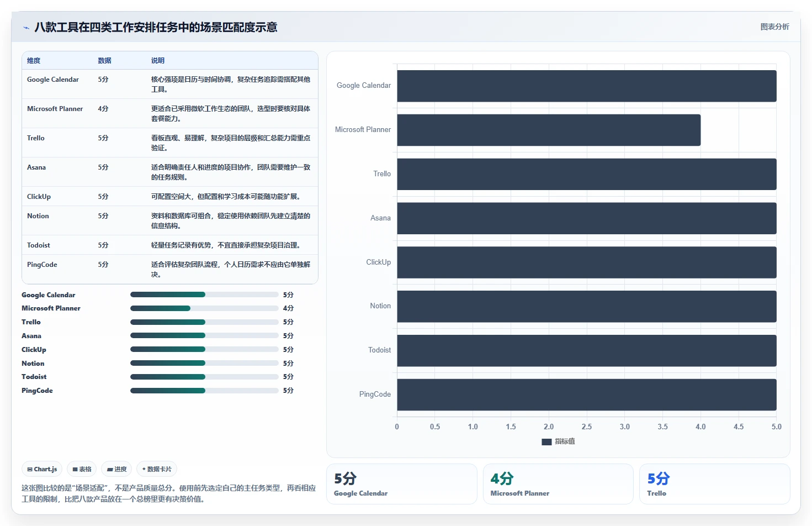Screen dimensions: 812x526
Task: Click the ClickUp progress bar
Action: (x=204, y=349)
